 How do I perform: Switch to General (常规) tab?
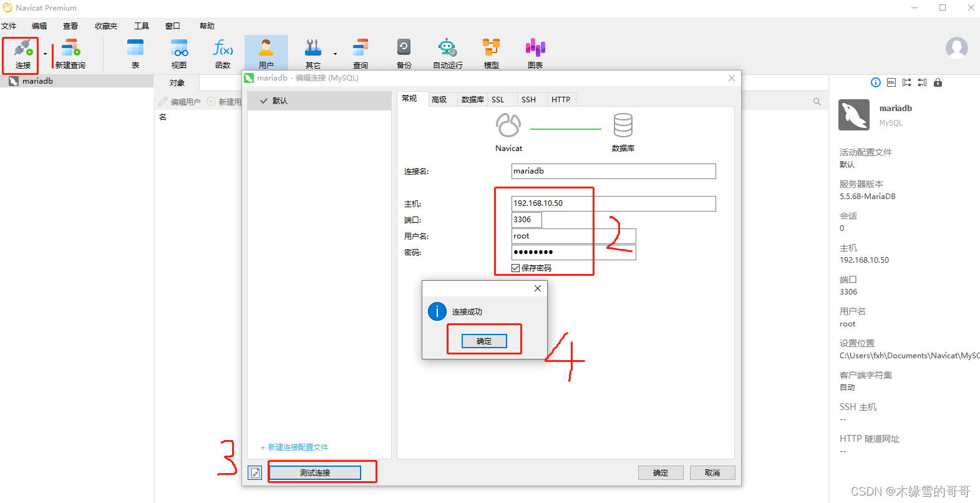410,99
